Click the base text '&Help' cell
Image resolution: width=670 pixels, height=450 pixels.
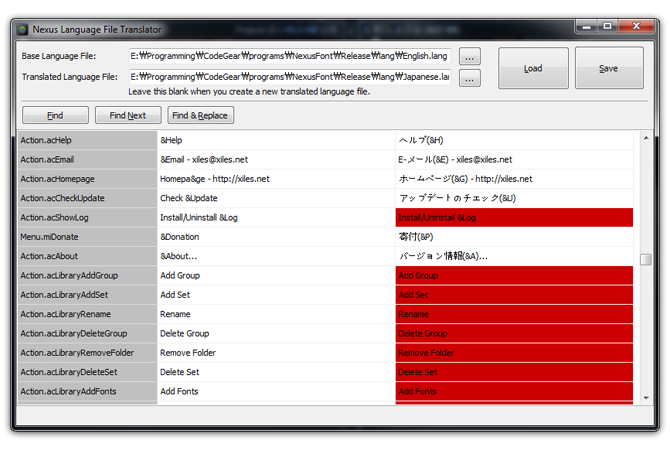click(276, 140)
